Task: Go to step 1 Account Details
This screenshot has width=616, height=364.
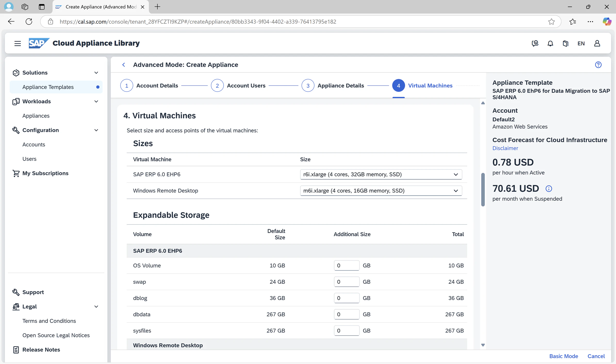Action: coord(149,86)
